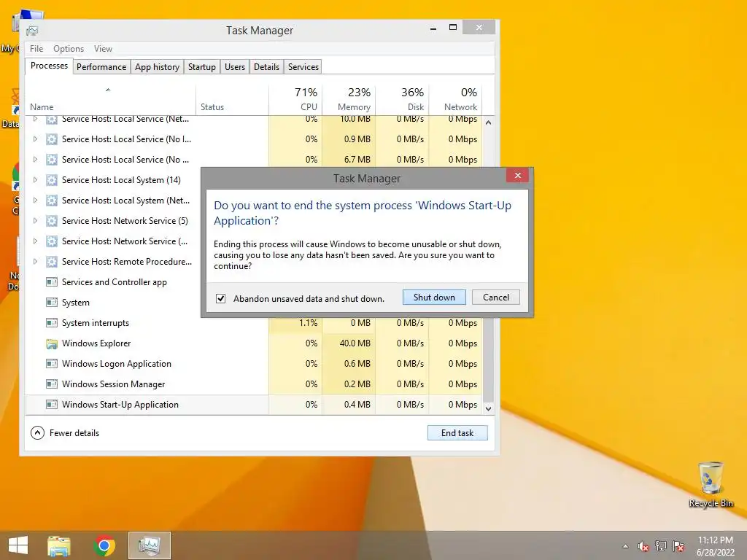Screen dimensions: 747x560
Task: Click the Fewer details circle arrow icon
Action: point(37,433)
